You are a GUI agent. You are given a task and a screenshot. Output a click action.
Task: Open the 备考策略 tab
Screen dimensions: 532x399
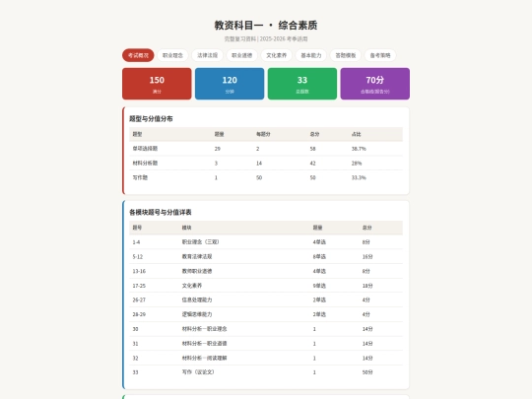pos(380,55)
